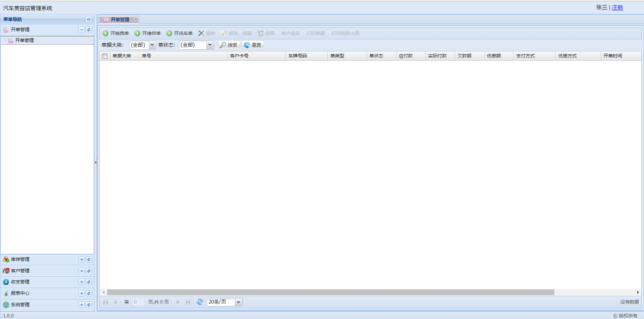Viewport: 644px width, 319px height.
Task: Sort by 客户卡号 column header
Action: pyautogui.click(x=257, y=56)
